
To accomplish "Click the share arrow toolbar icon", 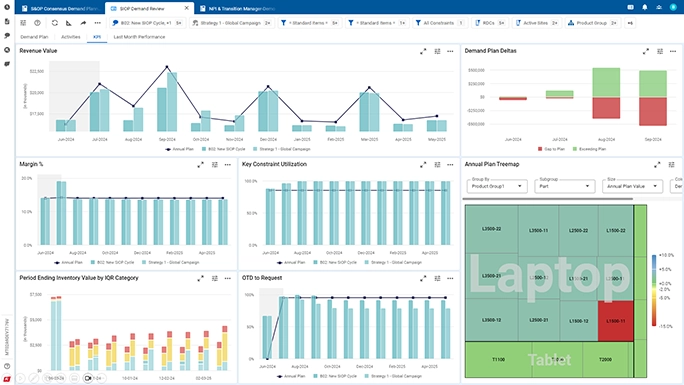I will click(83, 23).
